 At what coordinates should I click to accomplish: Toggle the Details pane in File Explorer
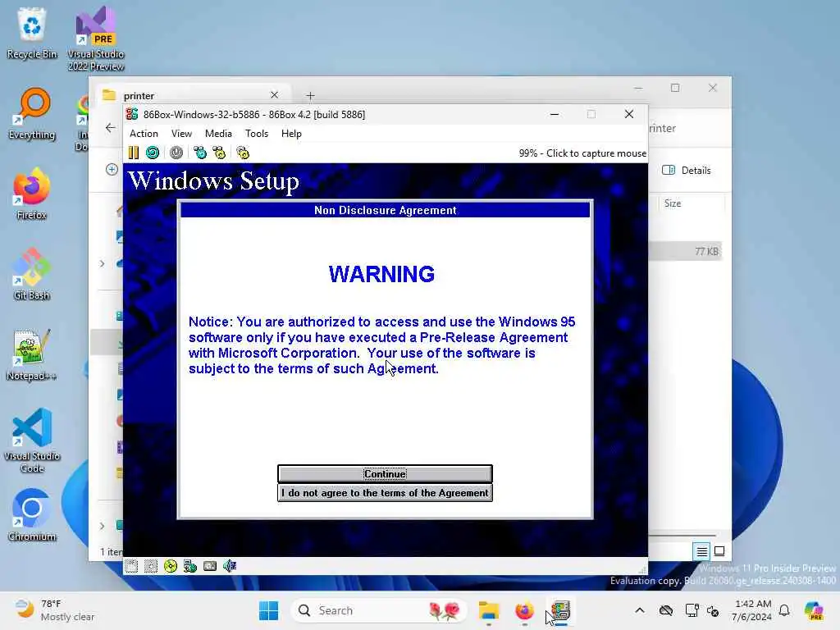[x=687, y=171]
